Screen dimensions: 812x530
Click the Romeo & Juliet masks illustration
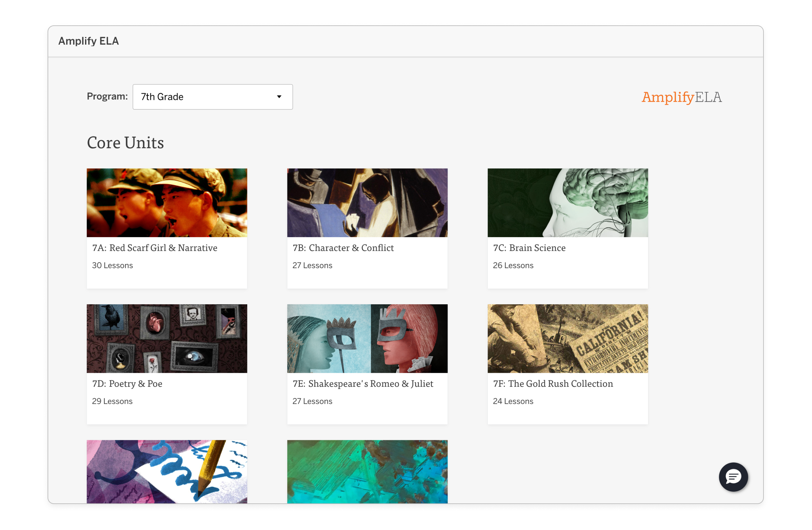(x=367, y=338)
